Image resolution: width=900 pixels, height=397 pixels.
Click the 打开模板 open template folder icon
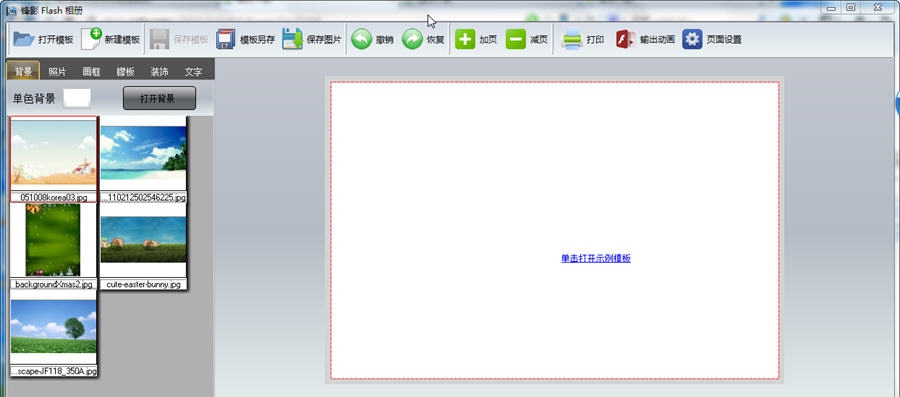(24, 39)
